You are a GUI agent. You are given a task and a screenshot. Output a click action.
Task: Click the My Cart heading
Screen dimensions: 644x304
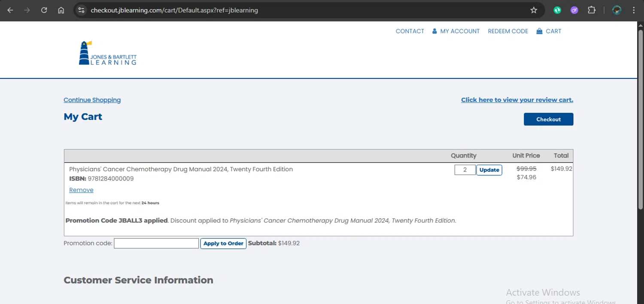pos(83,117)
